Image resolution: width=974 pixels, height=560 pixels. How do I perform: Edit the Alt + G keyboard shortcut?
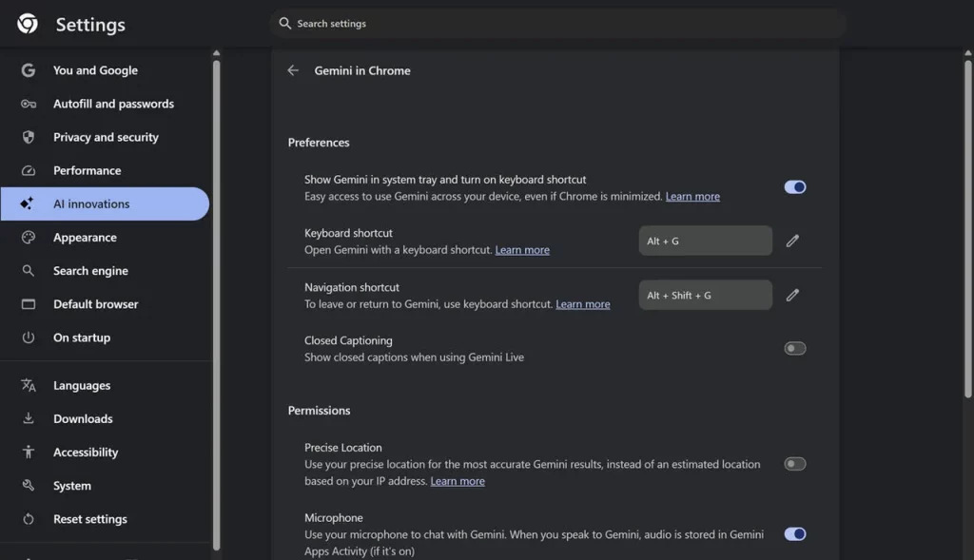pos(792,241)
